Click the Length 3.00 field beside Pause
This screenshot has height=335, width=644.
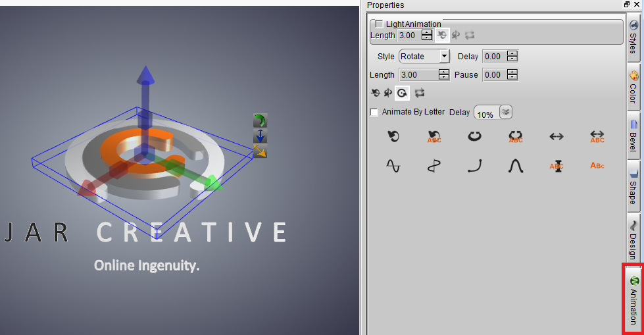(418, 75)
